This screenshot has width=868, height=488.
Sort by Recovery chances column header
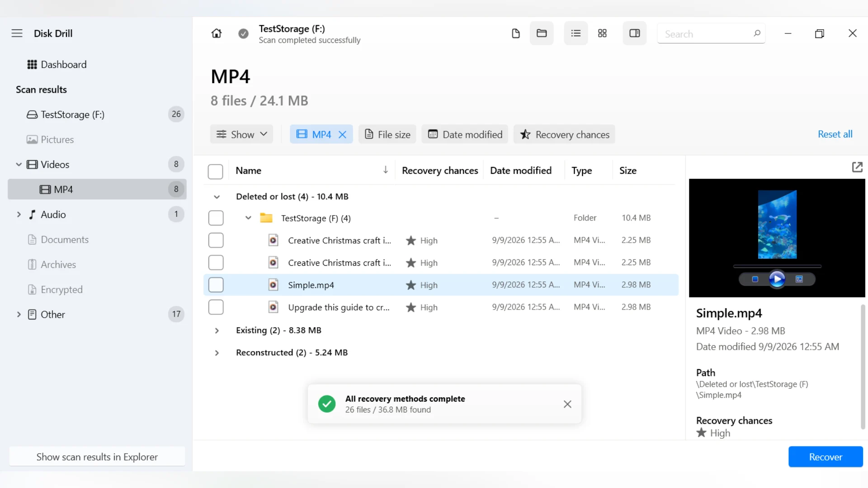click(x=440, y=170)
